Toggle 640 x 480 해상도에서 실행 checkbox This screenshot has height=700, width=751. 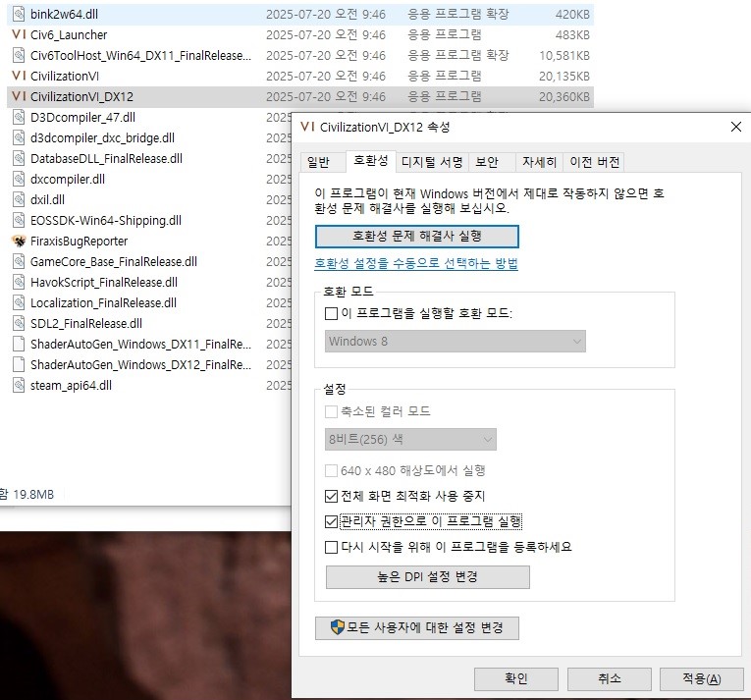click(x=331, y=470)
